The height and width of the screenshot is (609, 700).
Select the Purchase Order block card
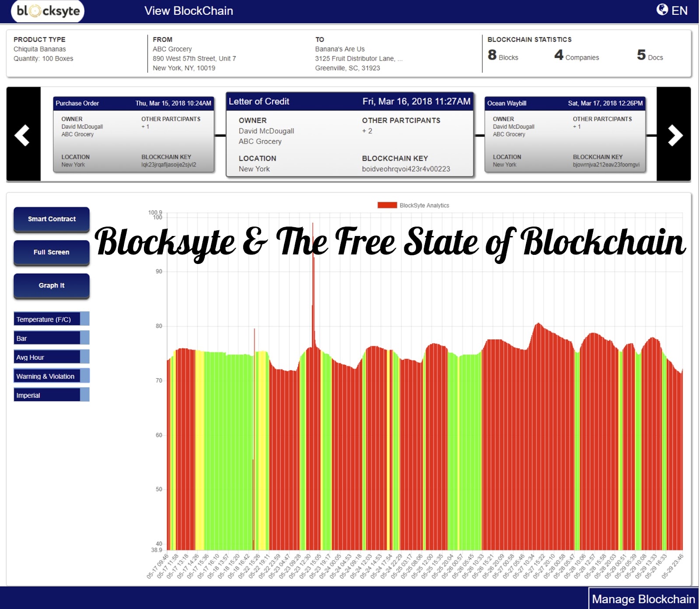point(133,134)
